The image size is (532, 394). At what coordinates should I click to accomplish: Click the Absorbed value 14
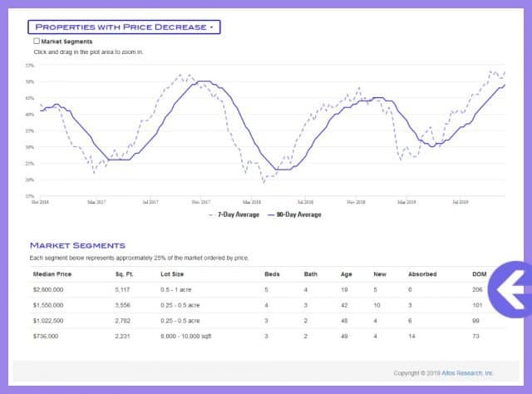411,336
